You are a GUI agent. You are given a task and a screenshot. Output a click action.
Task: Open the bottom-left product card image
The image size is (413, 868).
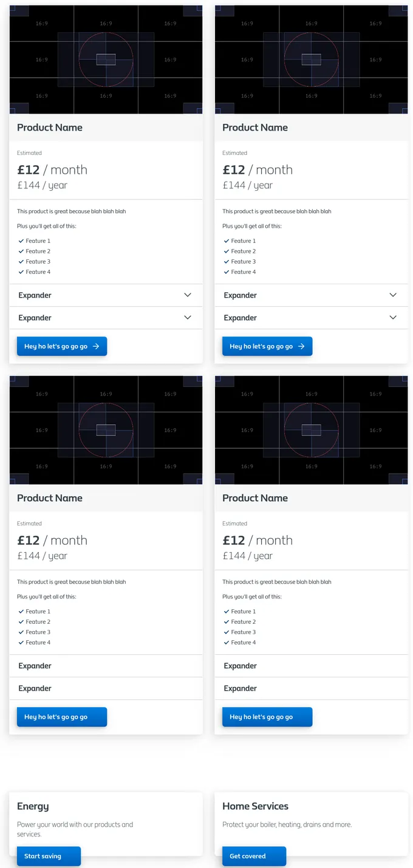pos(106,430)
